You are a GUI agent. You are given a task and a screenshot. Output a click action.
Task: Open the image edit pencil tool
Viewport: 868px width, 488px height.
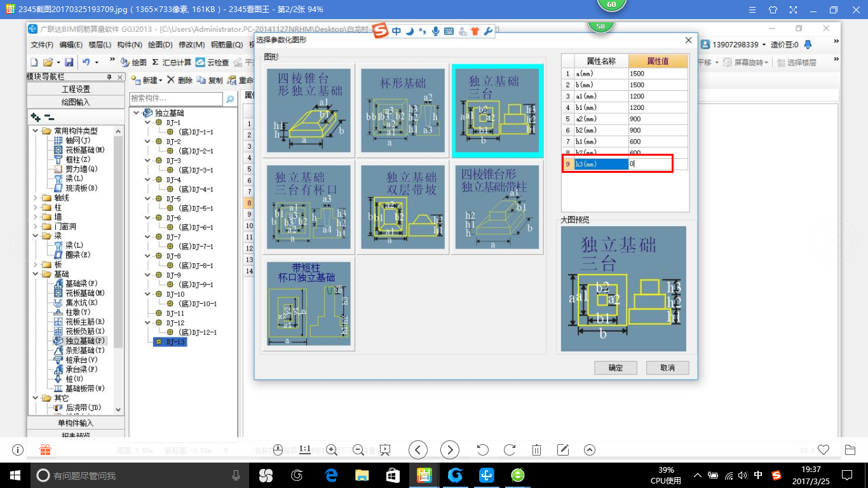(x=563, y=450)
